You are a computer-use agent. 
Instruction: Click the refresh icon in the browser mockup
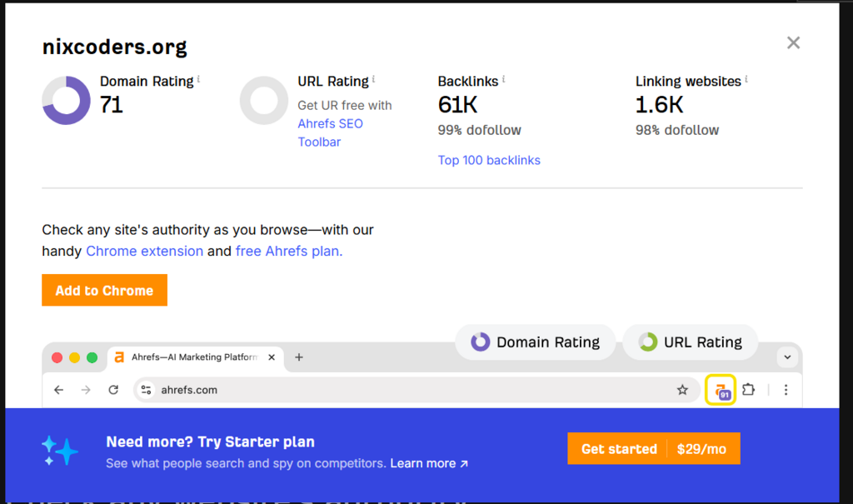point(113,389)
